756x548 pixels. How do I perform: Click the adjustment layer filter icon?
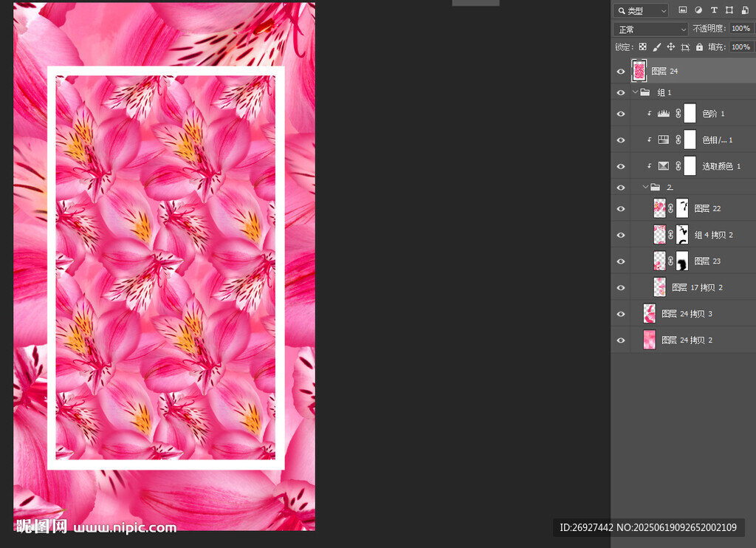(x=698, y=10)
